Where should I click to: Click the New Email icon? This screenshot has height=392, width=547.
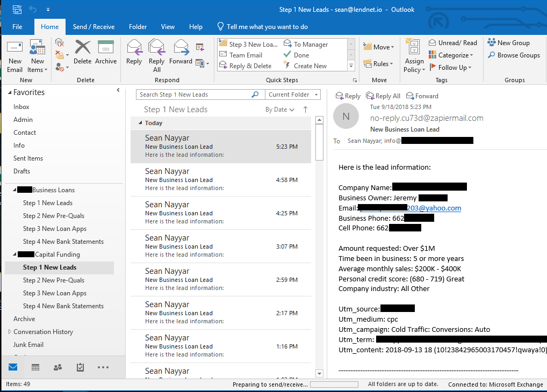point(15,56)
